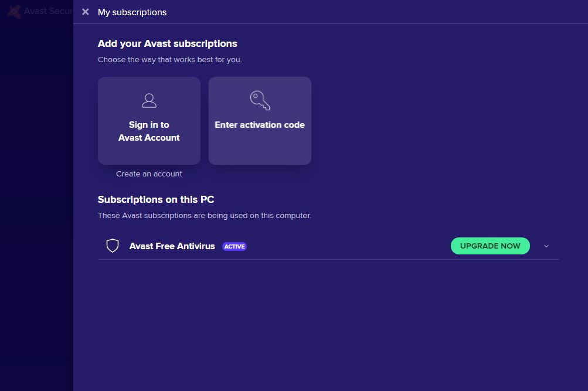Click the Avast logo behind the panel

pos(14,12)
